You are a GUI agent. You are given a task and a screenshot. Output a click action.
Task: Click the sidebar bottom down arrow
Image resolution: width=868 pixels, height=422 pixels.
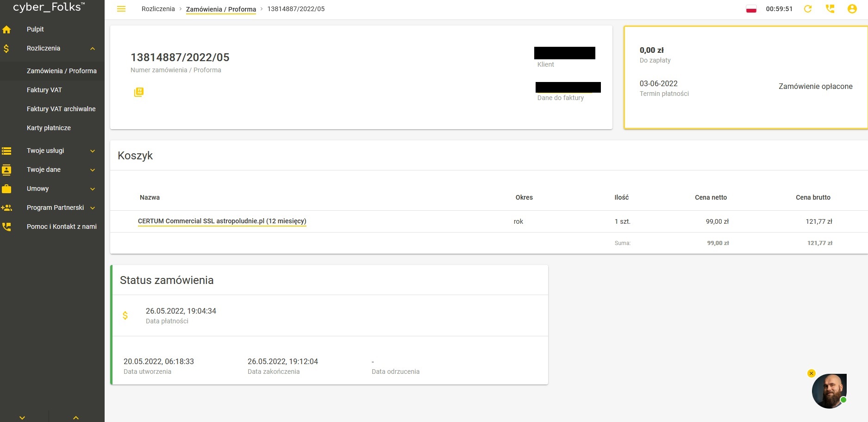click(x=22, y=417)
